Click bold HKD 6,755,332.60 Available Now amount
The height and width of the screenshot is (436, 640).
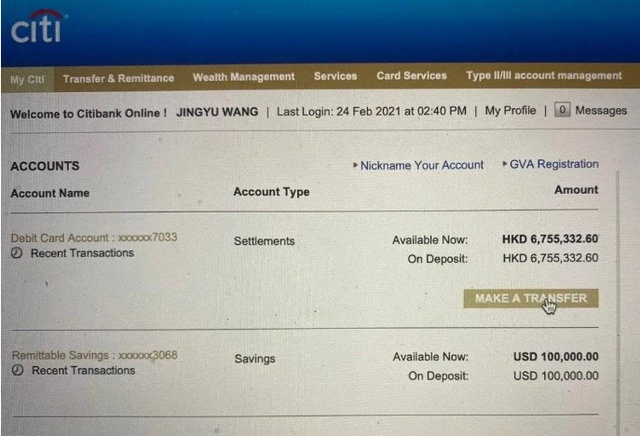550,239
